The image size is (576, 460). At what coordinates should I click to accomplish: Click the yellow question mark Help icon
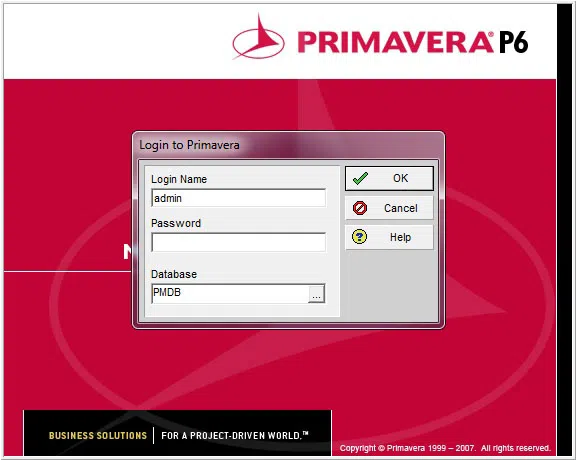359,237
